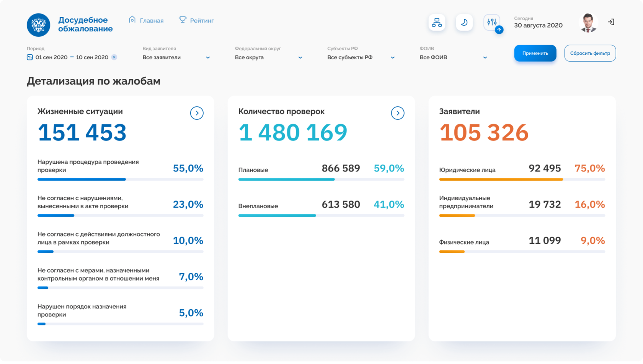643x364 pixels.
Task: Toggle dark mode moon icon
Action: pyautogui.click(x=464, y=23)
